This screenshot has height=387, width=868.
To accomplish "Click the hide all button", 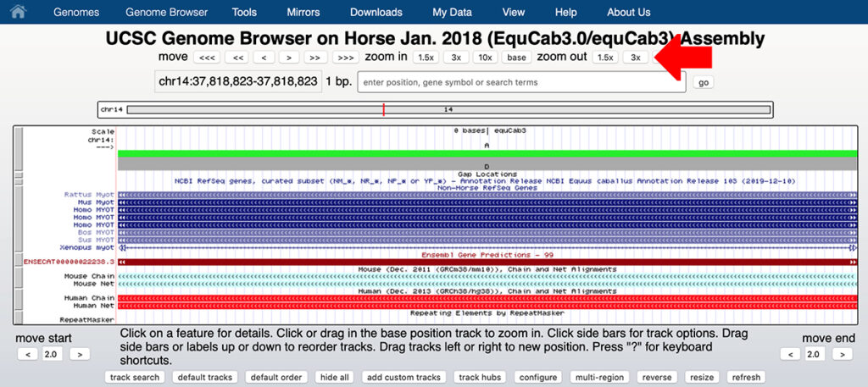I will (335, 377).
